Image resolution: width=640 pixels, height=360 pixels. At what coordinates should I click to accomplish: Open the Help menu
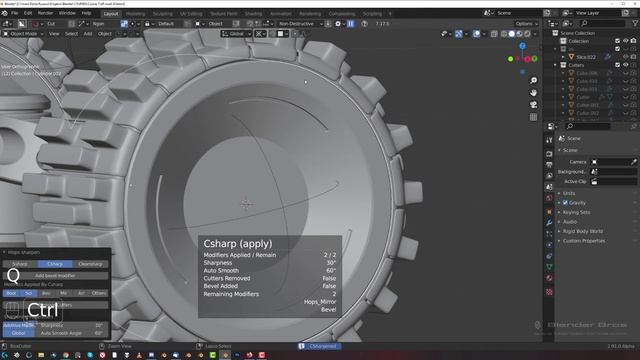pos(86,13)
